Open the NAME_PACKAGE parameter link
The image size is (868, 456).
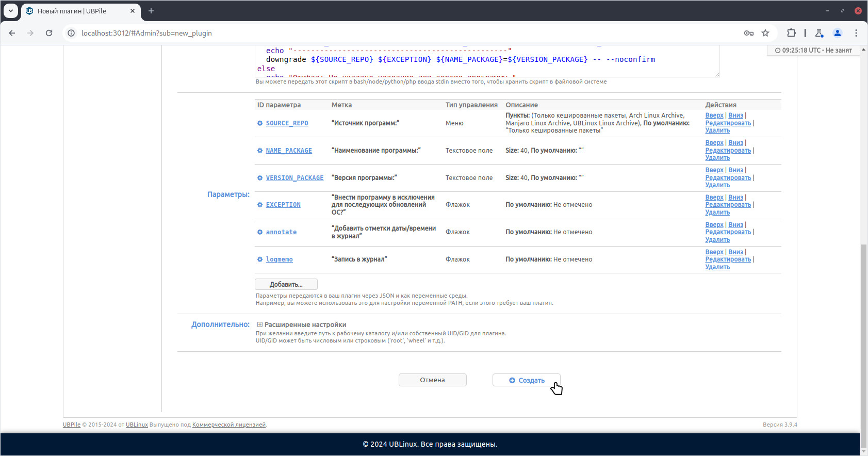click(x=289, y=151)
